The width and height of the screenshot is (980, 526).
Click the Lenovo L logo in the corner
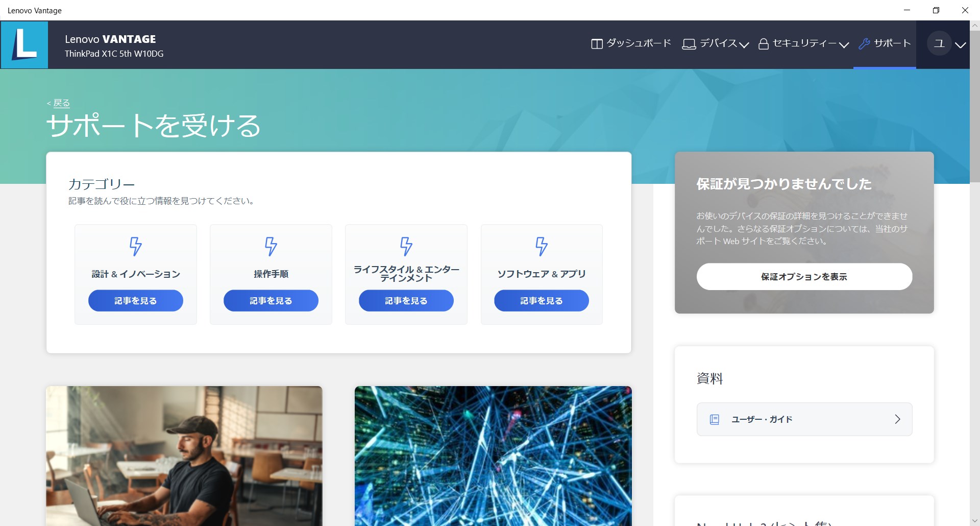(x=24, y=44)
